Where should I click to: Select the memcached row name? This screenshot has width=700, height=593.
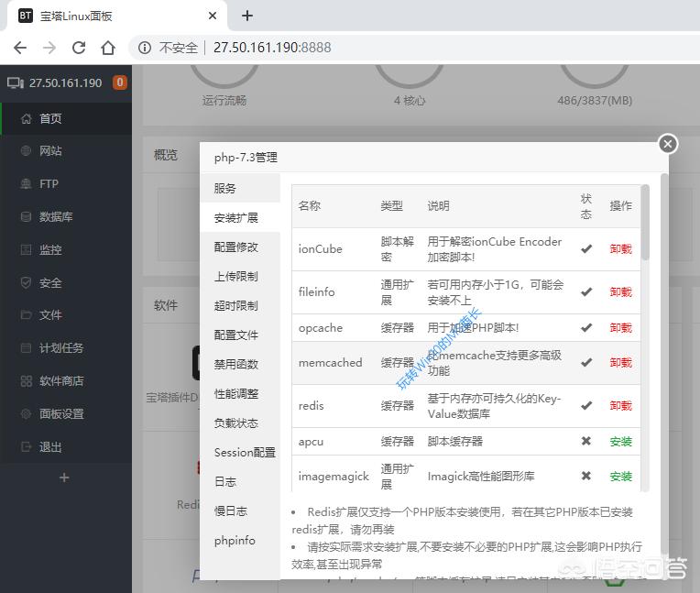pyautogui.click(x=331, y=363)
